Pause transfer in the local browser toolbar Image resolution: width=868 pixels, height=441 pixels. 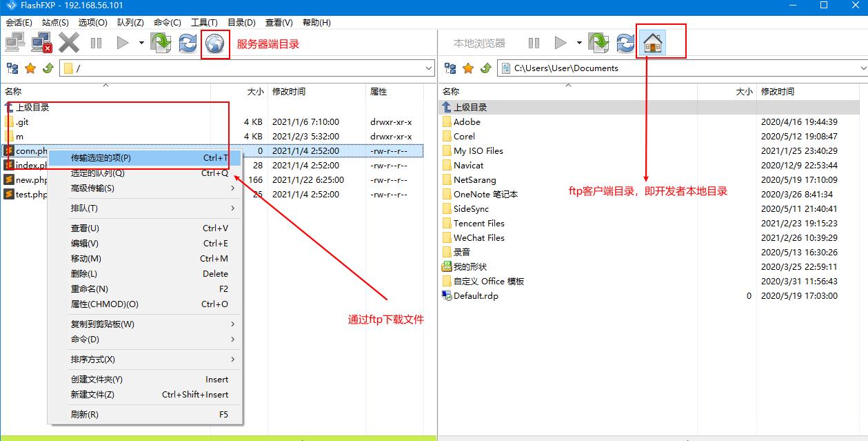click(x=534, y=43)
